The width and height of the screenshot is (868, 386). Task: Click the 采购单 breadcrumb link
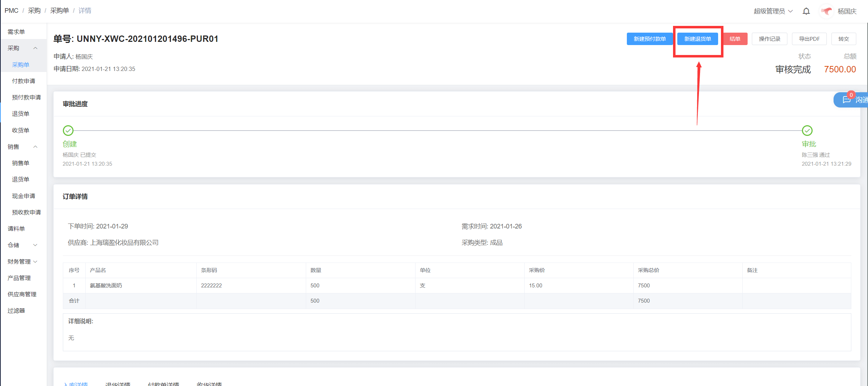click(x=59, y=11)
